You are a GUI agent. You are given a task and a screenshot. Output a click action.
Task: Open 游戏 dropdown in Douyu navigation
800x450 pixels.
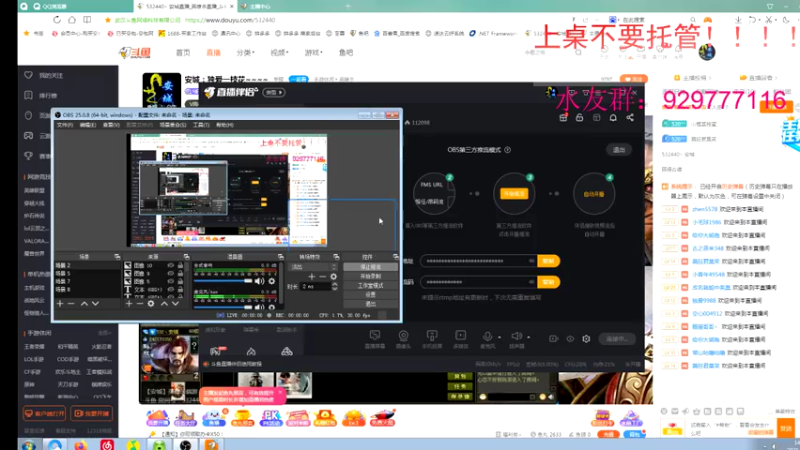click(313, 53)
